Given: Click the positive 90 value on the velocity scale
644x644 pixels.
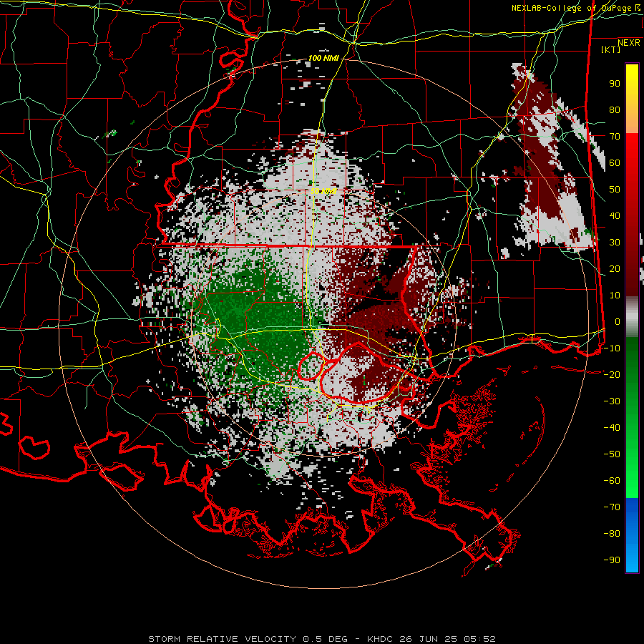Looking at the screenshot, I should click(x=615, y=84).
